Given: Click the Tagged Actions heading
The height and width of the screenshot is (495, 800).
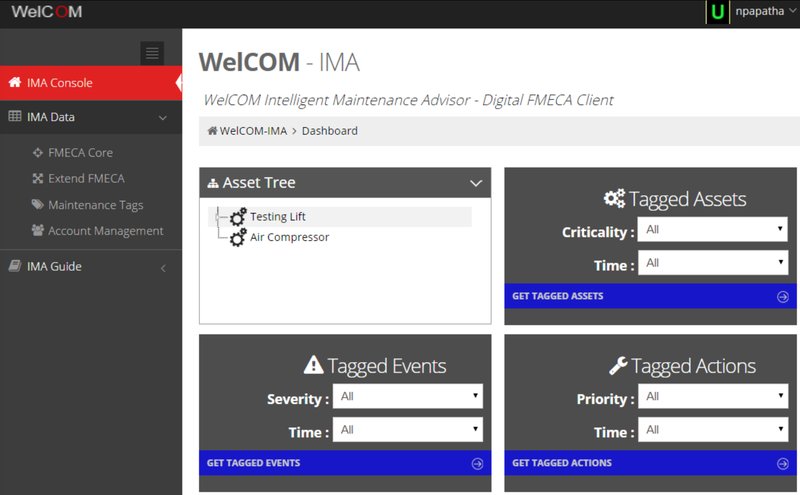Looking at the screenshot, I should [693, 366].
